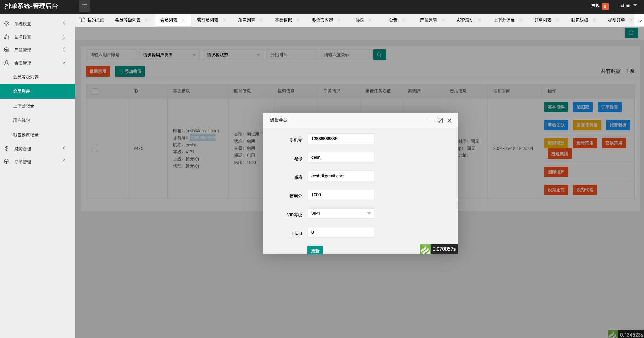Switch to the 产品列表 tab
This screenshot has width=644, height=338.
click(429, 20)
